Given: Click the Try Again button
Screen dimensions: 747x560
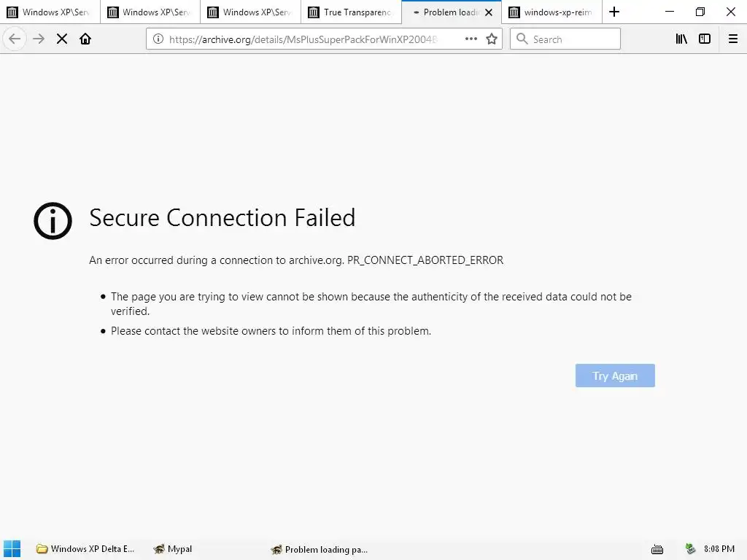Looking at the screenshot, I should coord(615,376).
